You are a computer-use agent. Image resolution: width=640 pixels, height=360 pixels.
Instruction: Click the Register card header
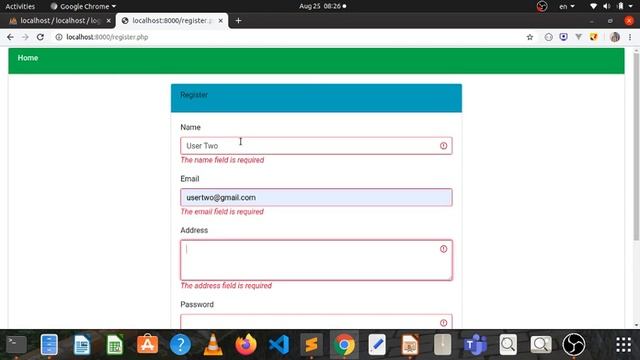coord(316,98)
